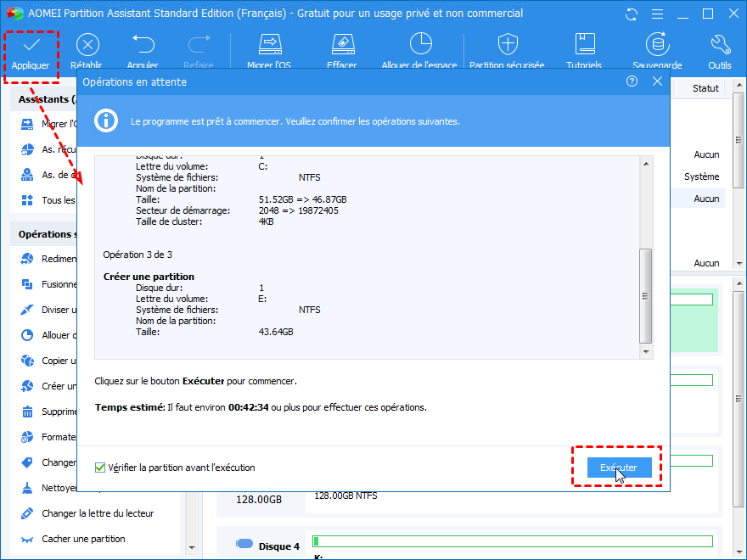Viewport: 747px width, 560px height.
Task: Click the Refaire redo icon
Action: [x=199, y=44]
